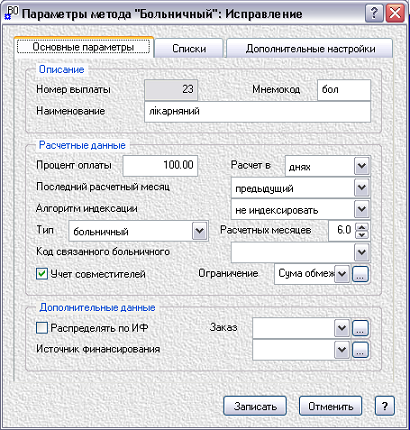Switch to the Списки tab
The height and width of the screenshot is (430, 410).
tap(189, 49)
